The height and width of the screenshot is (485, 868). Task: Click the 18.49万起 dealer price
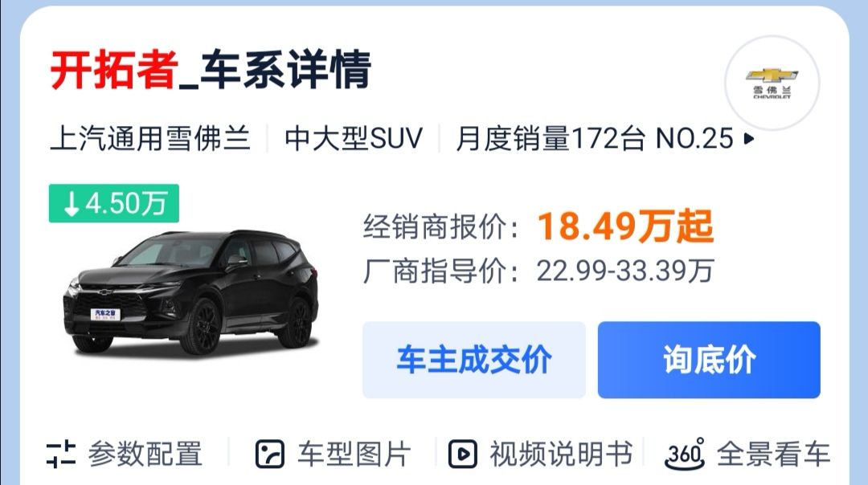click(625, 226)
